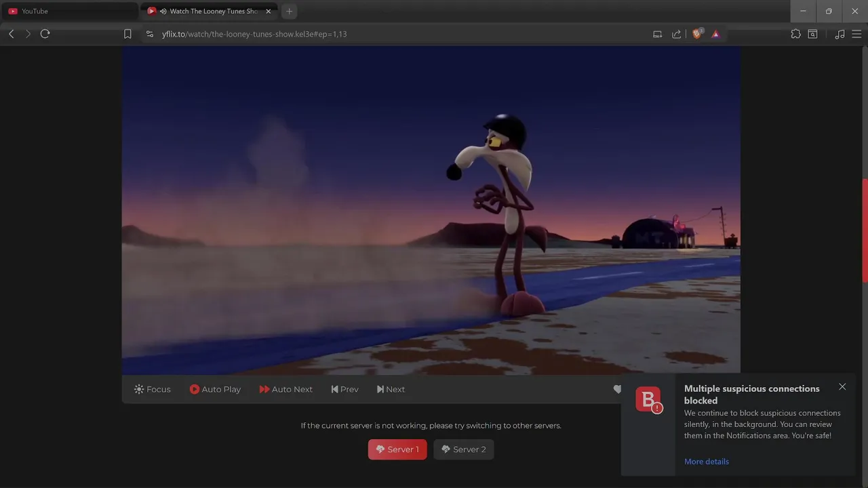Toggle Focus mode under the player
This screenshot has width=868, height=488.
click(153, 389)
